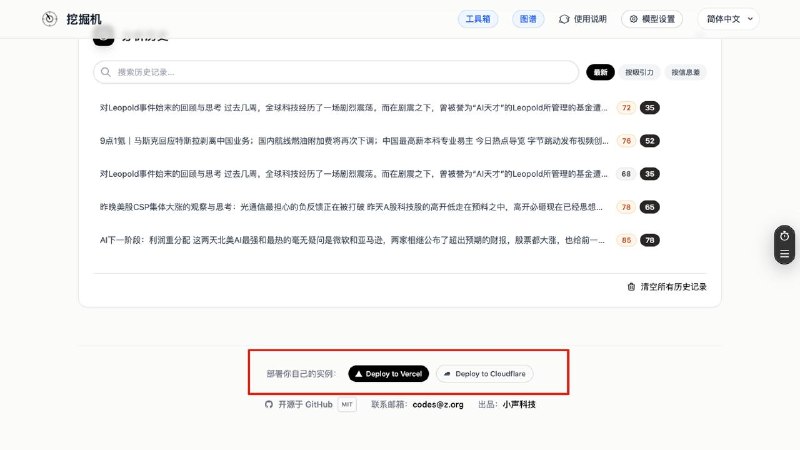Click the dark 35 badge beside score 72
The height and width of the screenshot is (450, 800).
649,108
